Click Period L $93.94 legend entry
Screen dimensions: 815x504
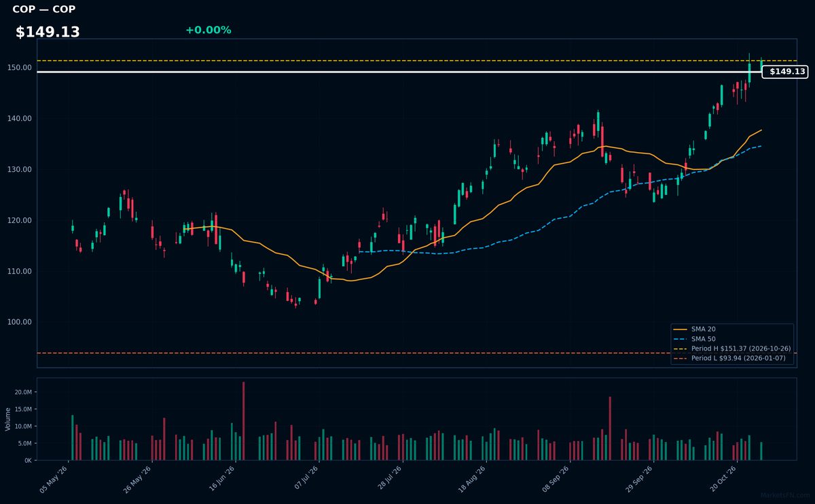pyautogui.click(x=732, y=358)
